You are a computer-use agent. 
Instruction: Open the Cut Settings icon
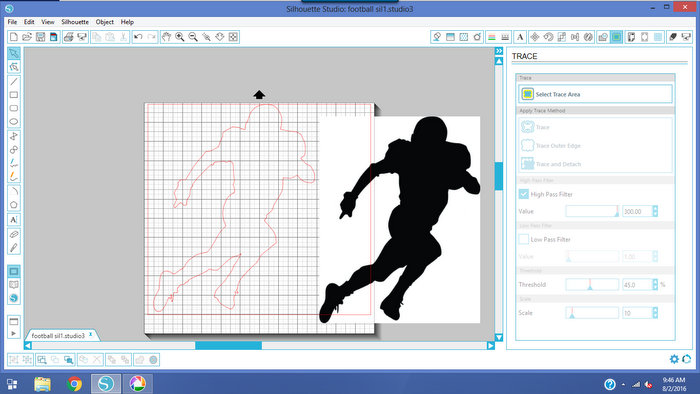(673, 37)
